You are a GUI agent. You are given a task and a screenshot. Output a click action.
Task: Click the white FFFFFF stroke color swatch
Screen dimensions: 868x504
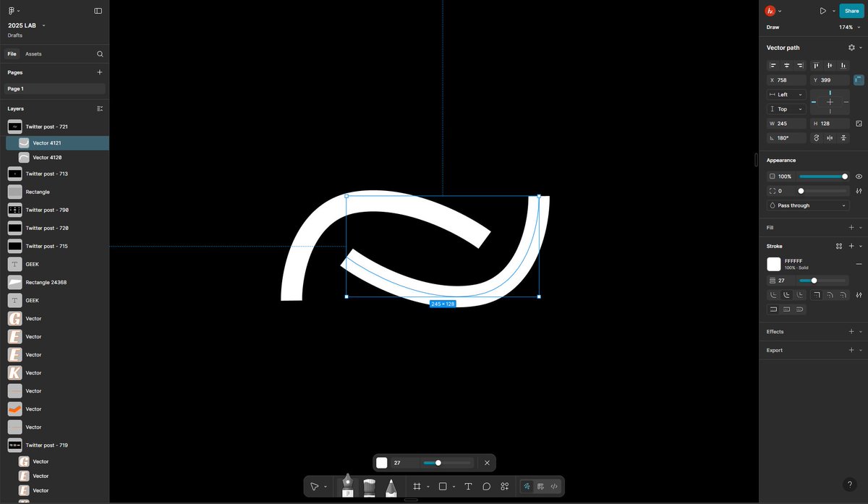pos(773,264)
